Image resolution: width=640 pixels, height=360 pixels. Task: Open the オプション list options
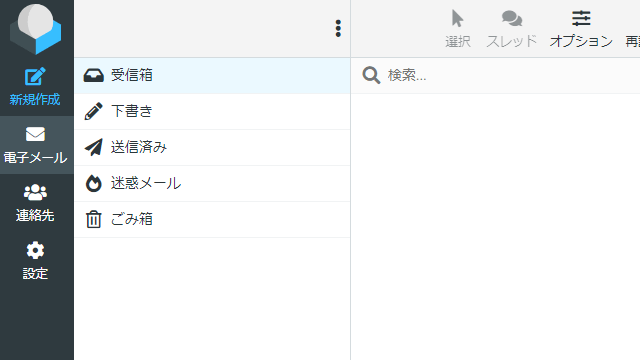coord(581,29)
